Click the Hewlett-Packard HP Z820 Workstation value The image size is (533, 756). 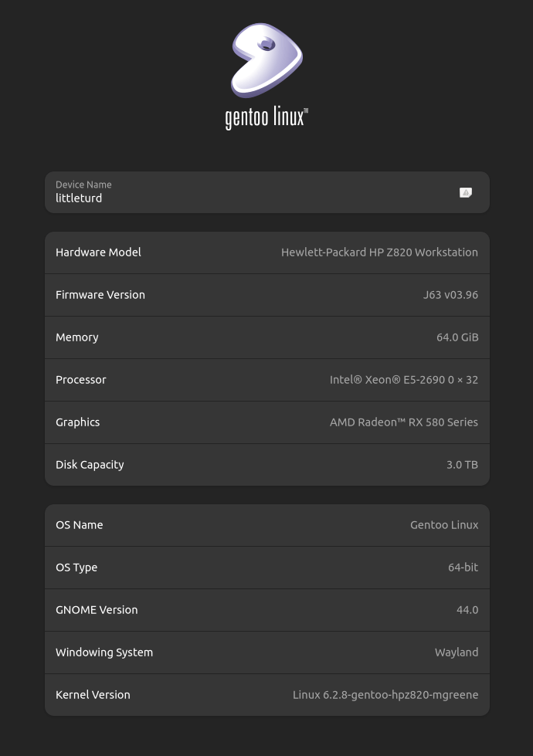(x=379, y=252)
